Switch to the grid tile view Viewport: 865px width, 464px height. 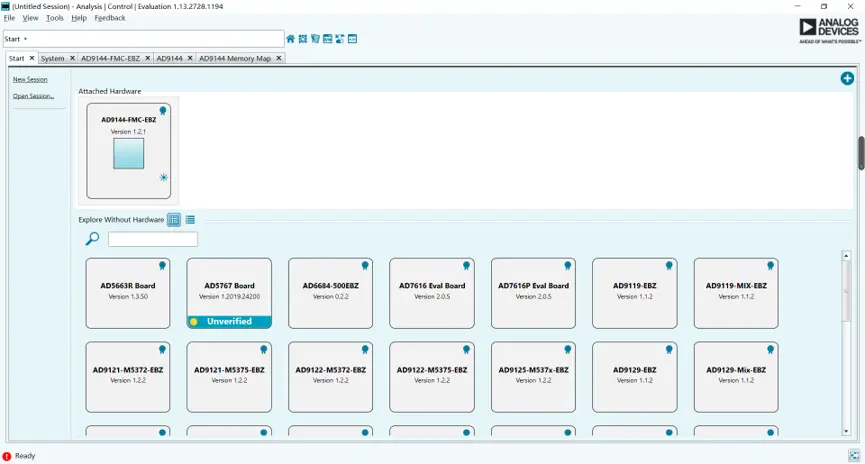tap(174, 220)
